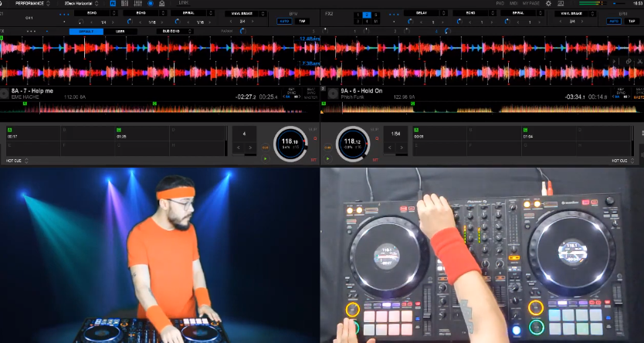Halve deck 2 beat jump size with left arrow
Image resolution: width=644 pixels, height=343 pixels.
(390, 148)
